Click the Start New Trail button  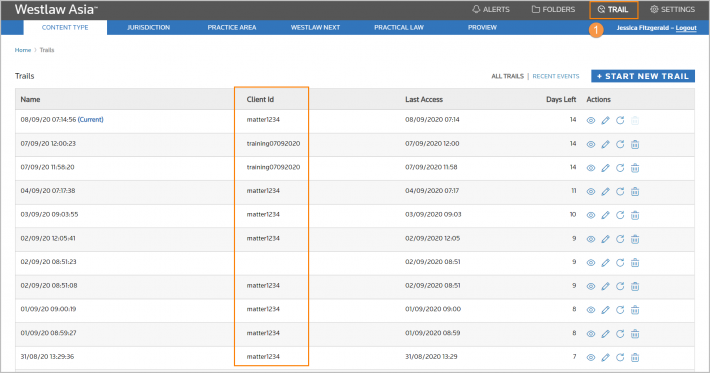click(643, 76)
